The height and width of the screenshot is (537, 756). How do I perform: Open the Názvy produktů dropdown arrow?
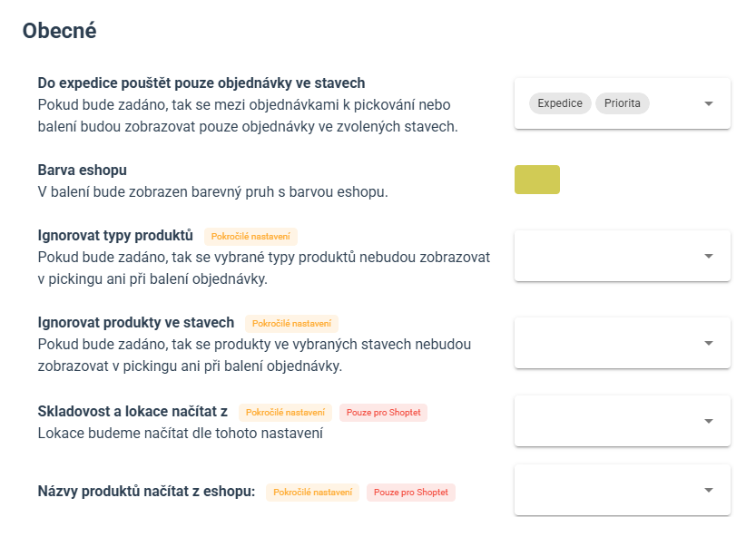point(708,490)
